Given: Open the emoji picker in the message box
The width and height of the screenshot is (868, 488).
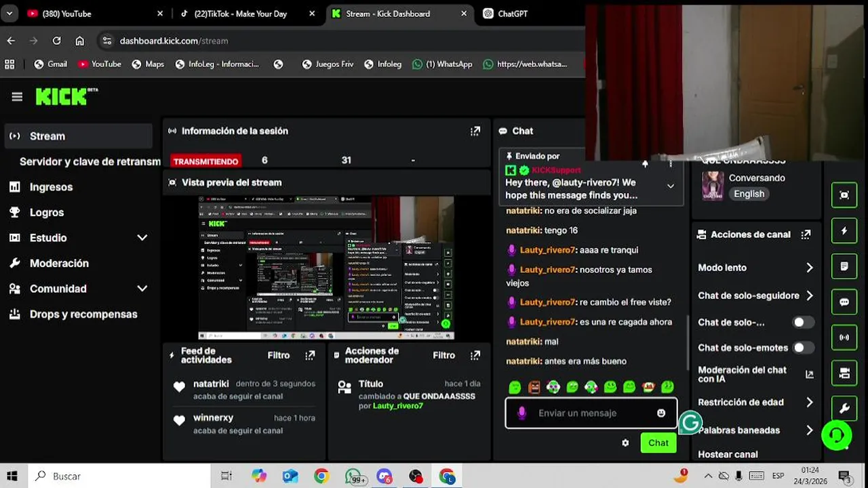Looking at the screenshot, I should [x=661, y=413].
